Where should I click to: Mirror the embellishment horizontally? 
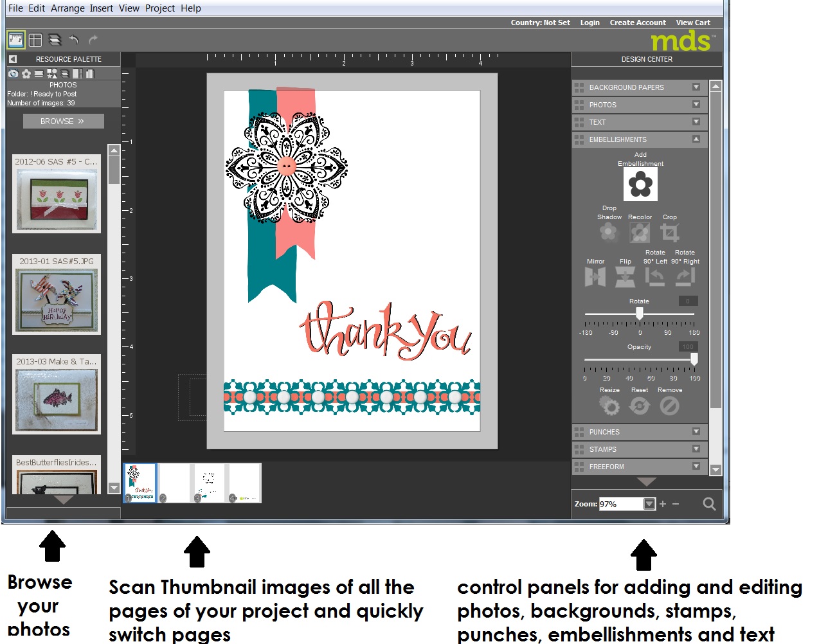(x=595, y=276)
